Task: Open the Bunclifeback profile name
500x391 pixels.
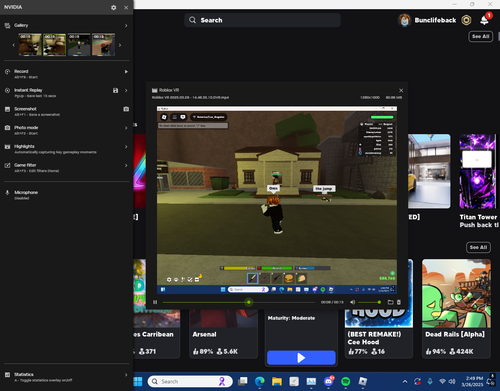Action: click(x=435, y=20)
